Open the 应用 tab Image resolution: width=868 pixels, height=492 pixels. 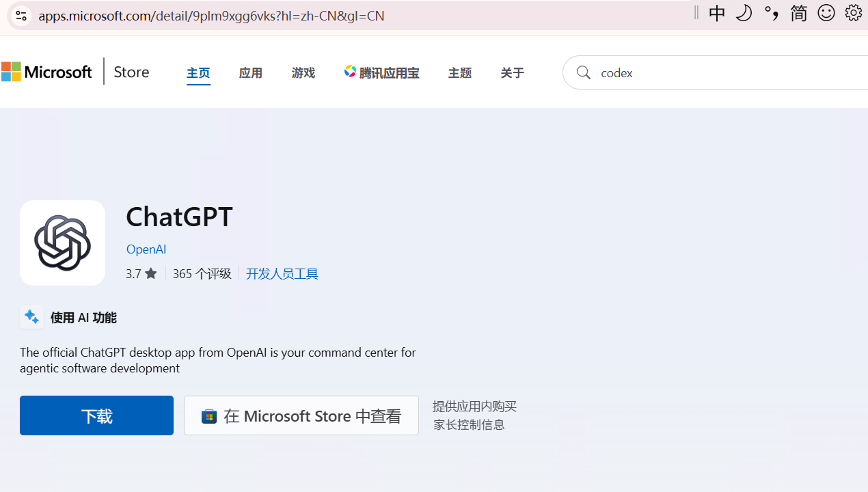click(x=251, y=72)
